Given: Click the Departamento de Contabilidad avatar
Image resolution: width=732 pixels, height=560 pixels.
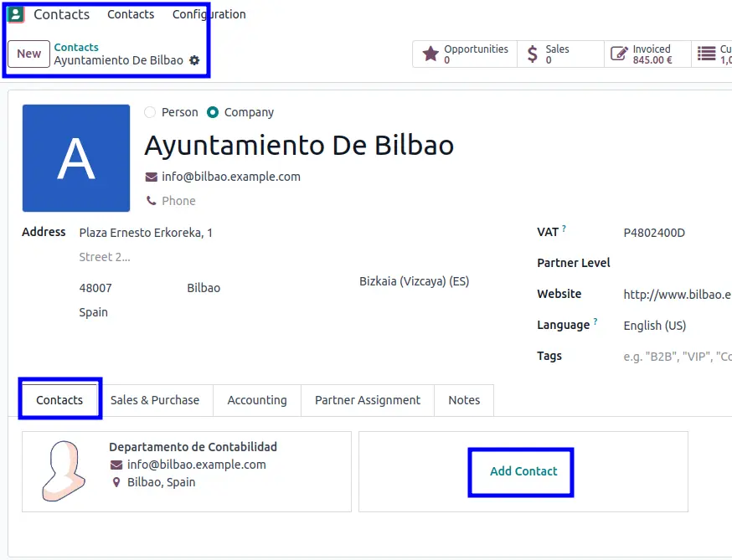Looking at the screenshot, I should point(64,471).
